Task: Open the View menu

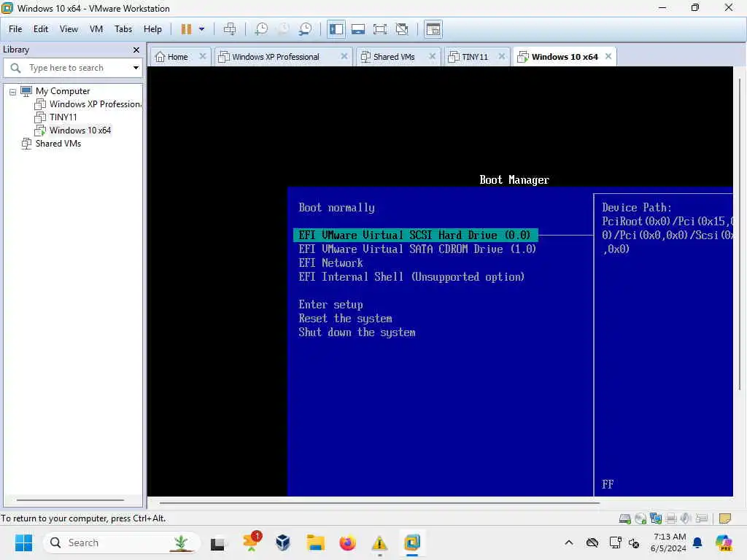Action: [x=69, y=29]
